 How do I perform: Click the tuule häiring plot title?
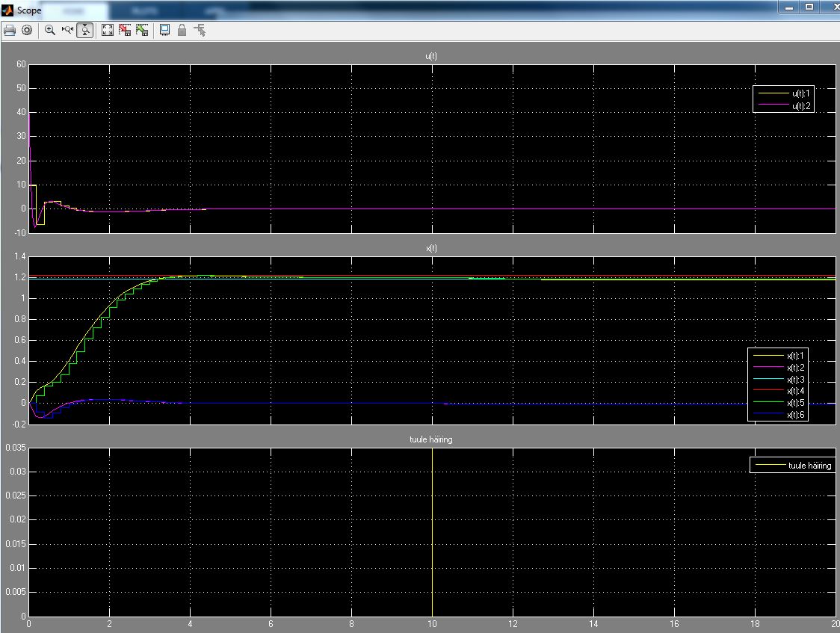431,439
